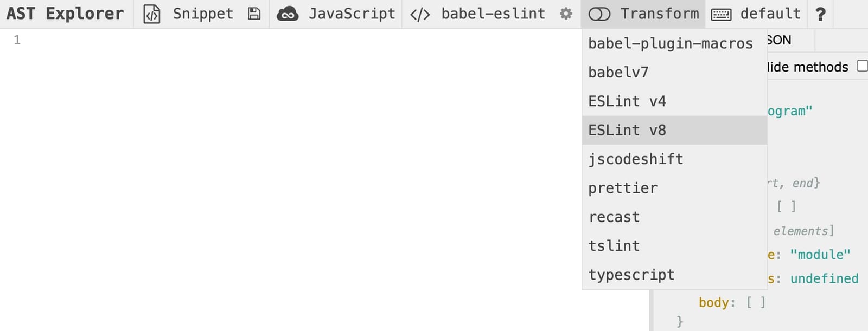Select jscodeshift transform option

pos(635,159)
